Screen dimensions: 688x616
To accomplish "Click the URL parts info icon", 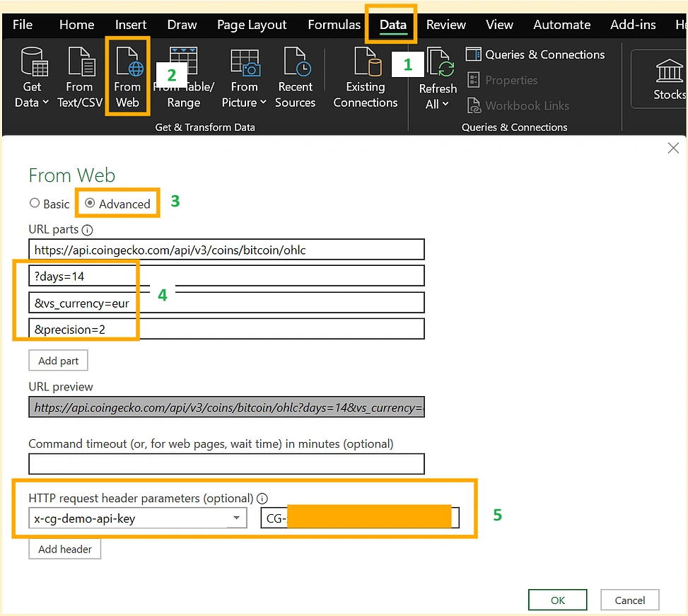I will pyautogui.click(x=88, y=230).
